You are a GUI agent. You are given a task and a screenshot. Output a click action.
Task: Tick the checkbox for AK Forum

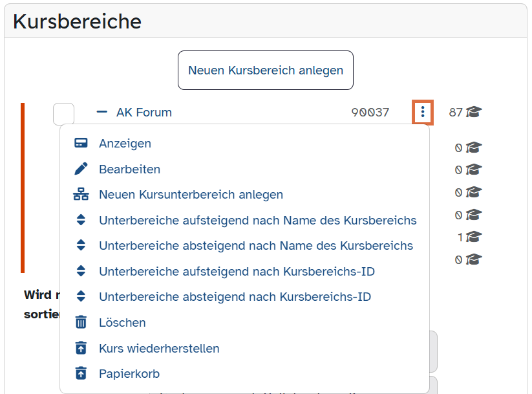(x=63, y=114)
